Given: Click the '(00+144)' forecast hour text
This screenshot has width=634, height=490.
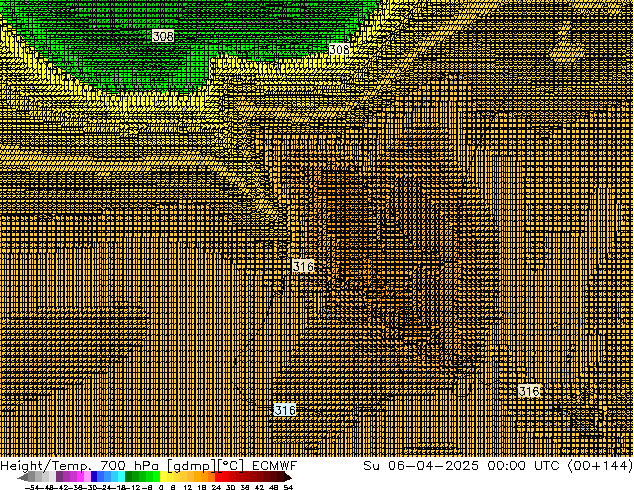Looking at the screenshot, I should pyautogui.click(x=600, y=466).
